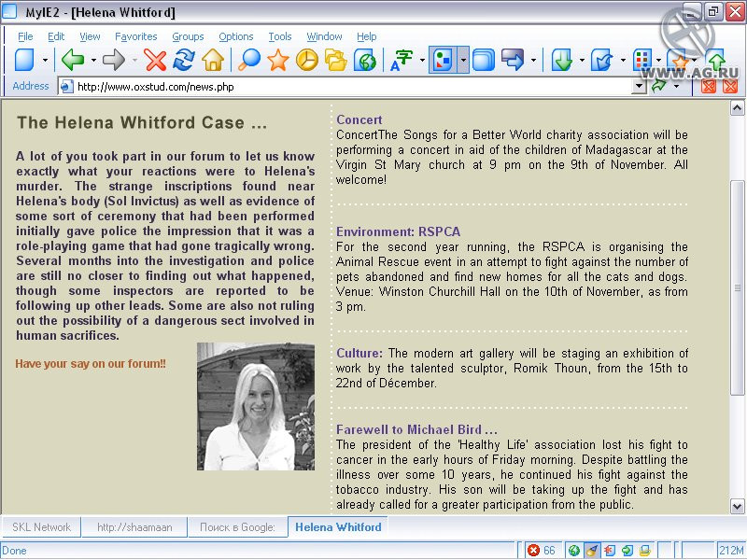Expand the address bar URL dropdown
747x560 pixels.
pyautogui.click(x=639, y=86)
